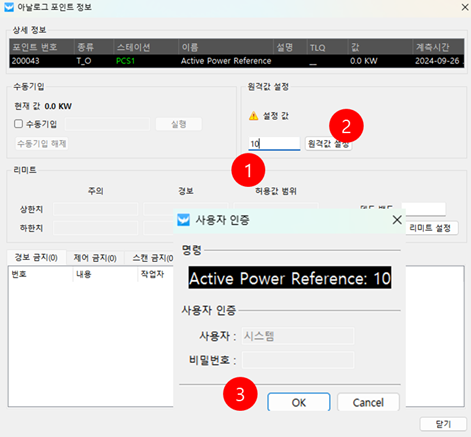The image size is (471, 437).
Task: Switch to the 경보 금지(0) tab
Action: [36, 258]
